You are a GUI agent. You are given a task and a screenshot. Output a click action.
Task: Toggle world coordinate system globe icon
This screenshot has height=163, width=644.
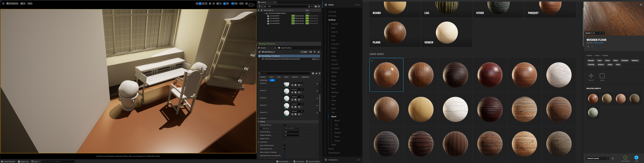pyautogui.click(x=210, y=4)
